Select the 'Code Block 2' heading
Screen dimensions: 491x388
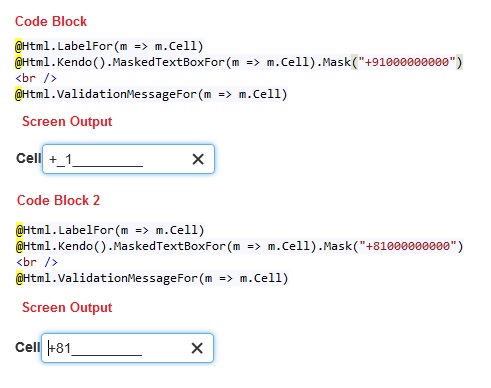pyautogui.click(x=58, y=200)
